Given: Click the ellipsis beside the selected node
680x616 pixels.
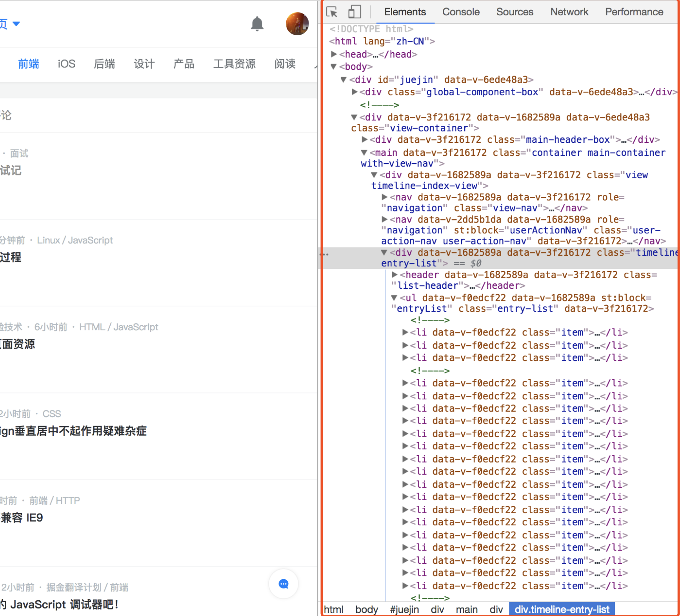Looking at the screenshot, I should [324, 255].
